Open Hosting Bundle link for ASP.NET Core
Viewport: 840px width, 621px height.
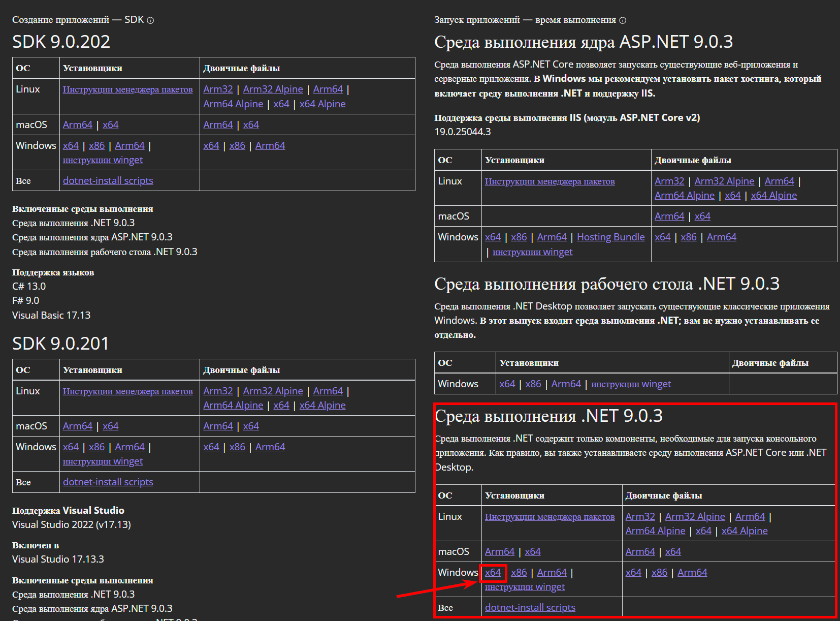click(x=610, y=237)
